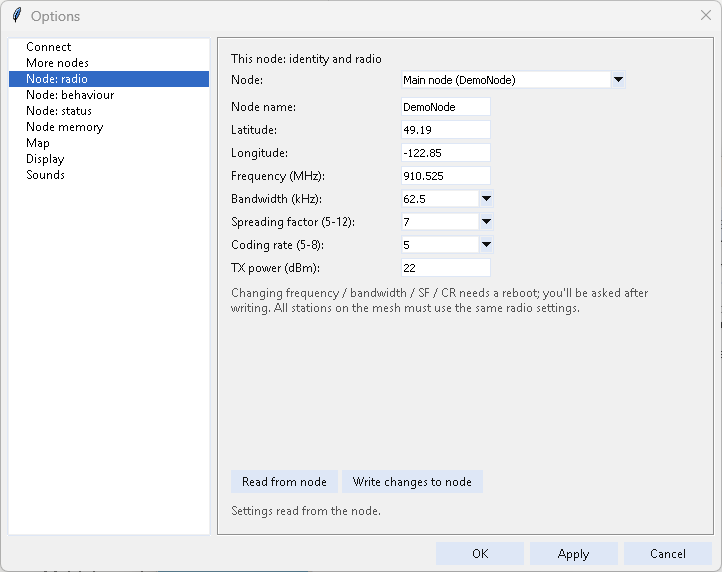Screen dimensions: 722x572
Task: Click the "Spreading factor (5-12):" label
Action: click(x=293, y=222)
